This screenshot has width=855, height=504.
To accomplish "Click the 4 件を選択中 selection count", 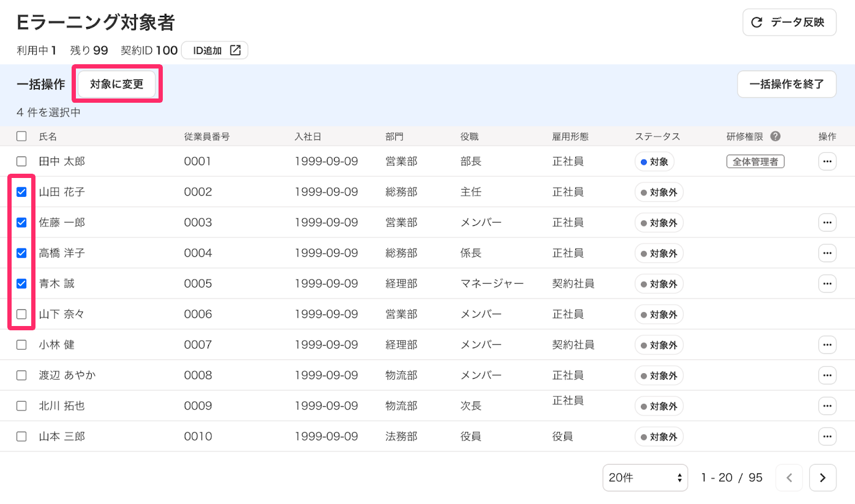I will coord(49,113).
